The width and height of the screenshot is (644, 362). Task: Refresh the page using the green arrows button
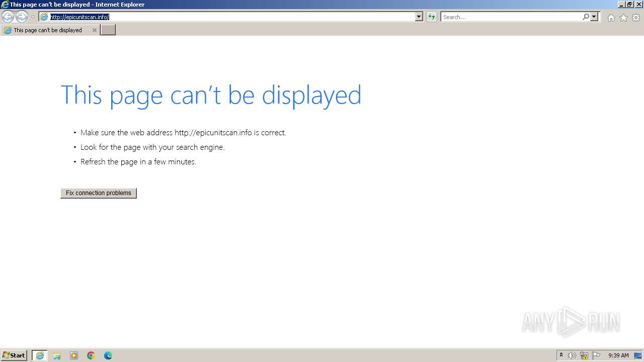(432, 17)
